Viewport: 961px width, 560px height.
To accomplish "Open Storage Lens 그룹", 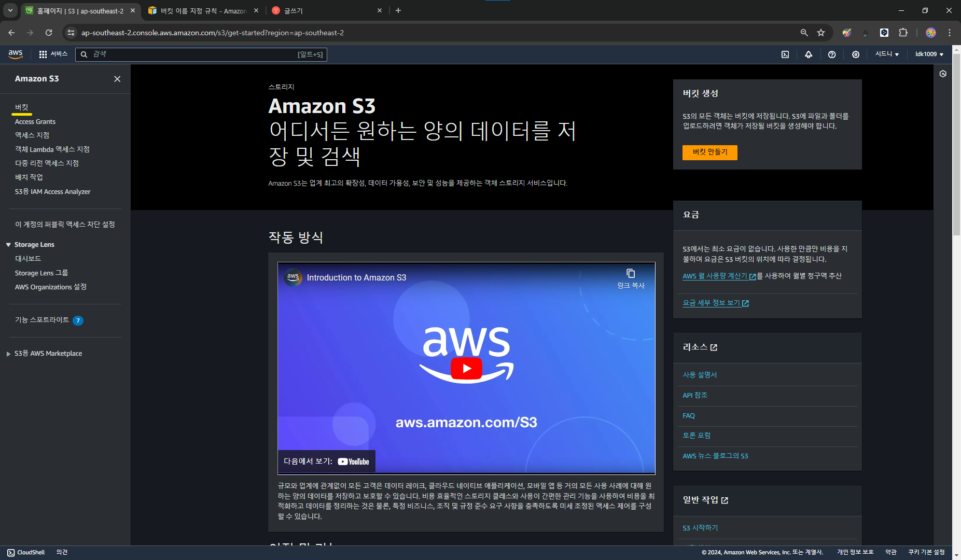I will pos(41,273).
